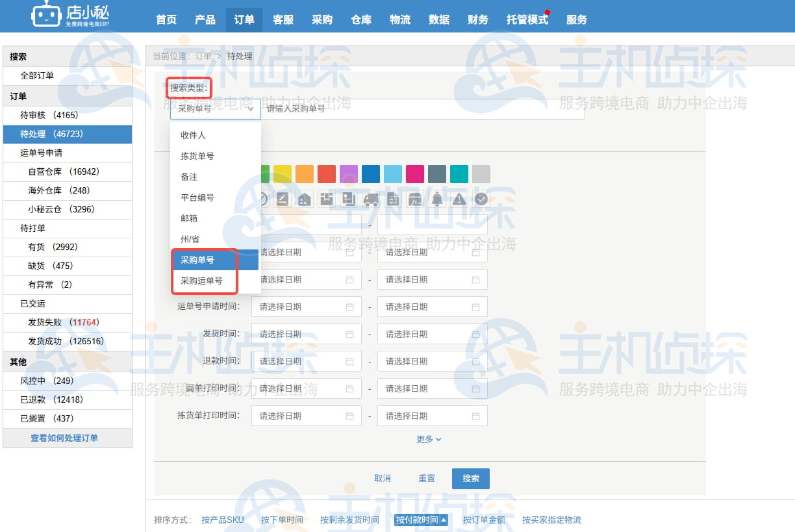The height and width of the screenshot is (532, 795).
Task: Select 采购运单号 in the dropdown list
Action: [x=201, y=279]
